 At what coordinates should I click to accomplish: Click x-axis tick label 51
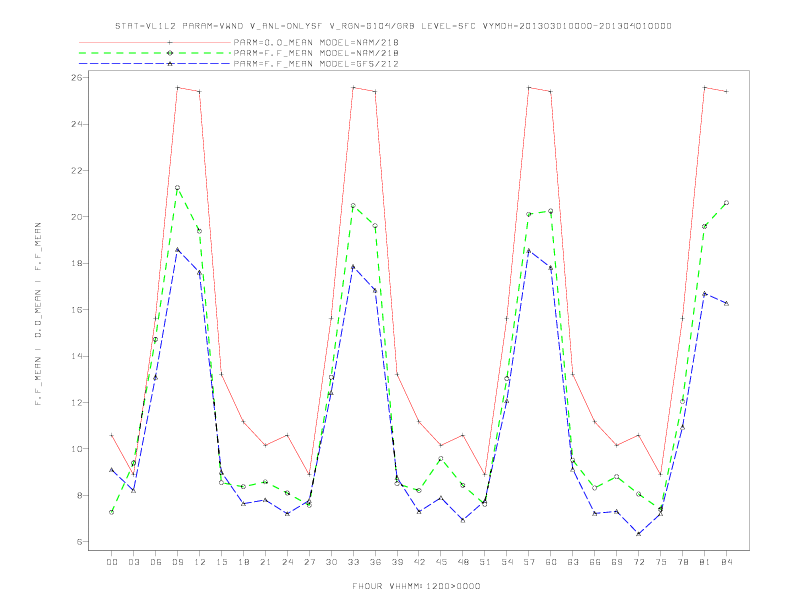click(485, 562)
